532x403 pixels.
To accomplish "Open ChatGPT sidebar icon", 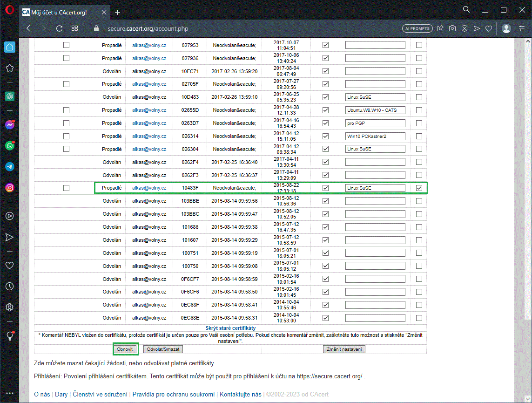I will point(9,96).
